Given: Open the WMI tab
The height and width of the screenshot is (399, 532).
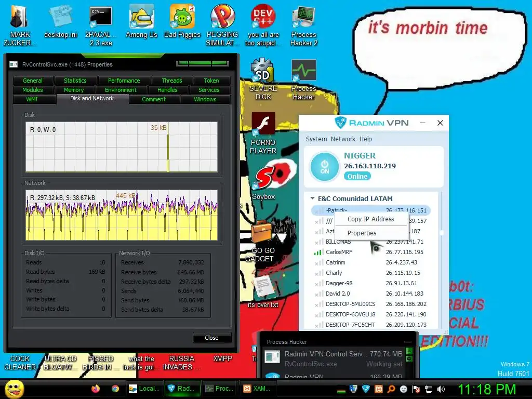Looking at the screenshot, I should coord(32,99).
